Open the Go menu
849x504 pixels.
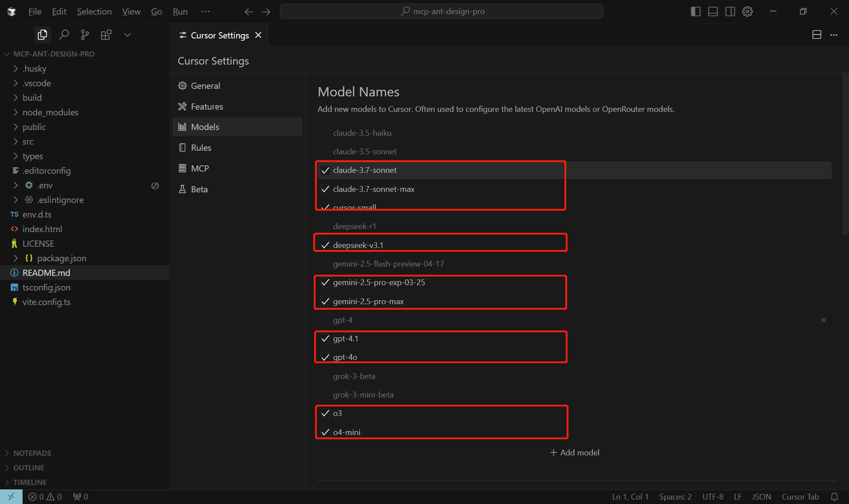point(157,11)
